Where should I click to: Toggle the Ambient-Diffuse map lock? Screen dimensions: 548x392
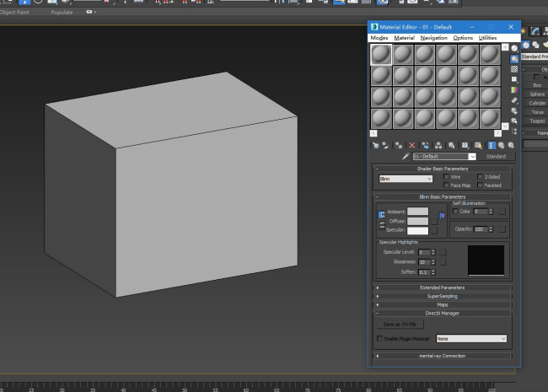[442, 216]
